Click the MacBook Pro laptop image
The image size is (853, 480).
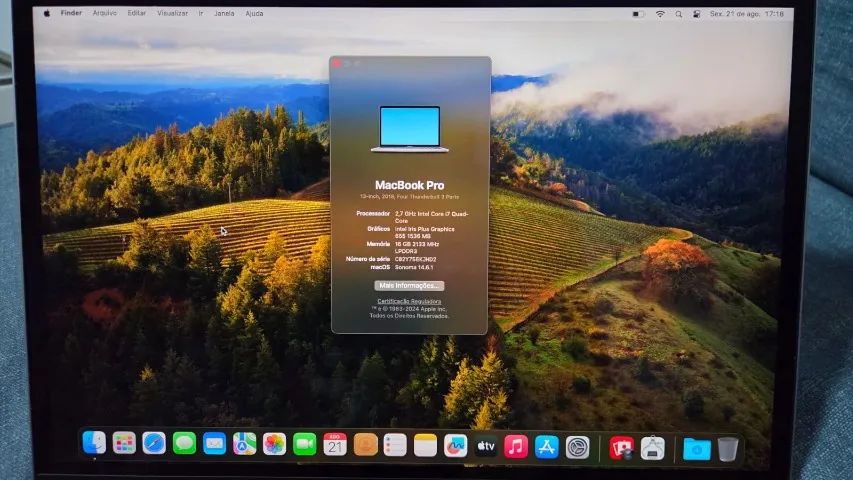[410, 130]
